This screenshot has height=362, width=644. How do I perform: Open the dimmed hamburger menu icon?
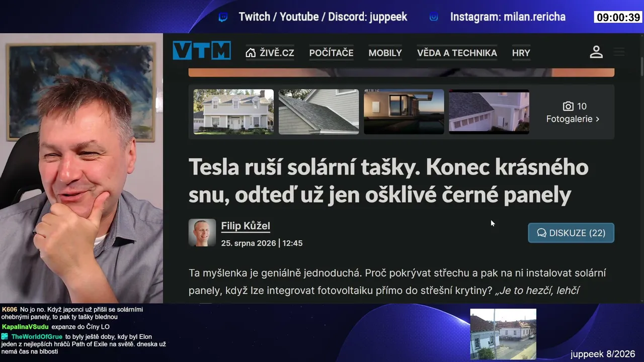point(619,52)
